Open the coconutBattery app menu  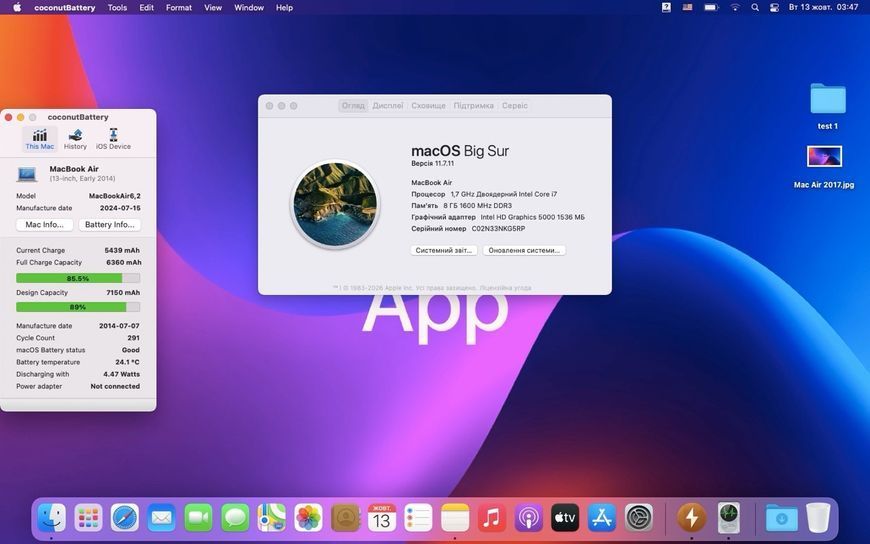coord(64,8)
